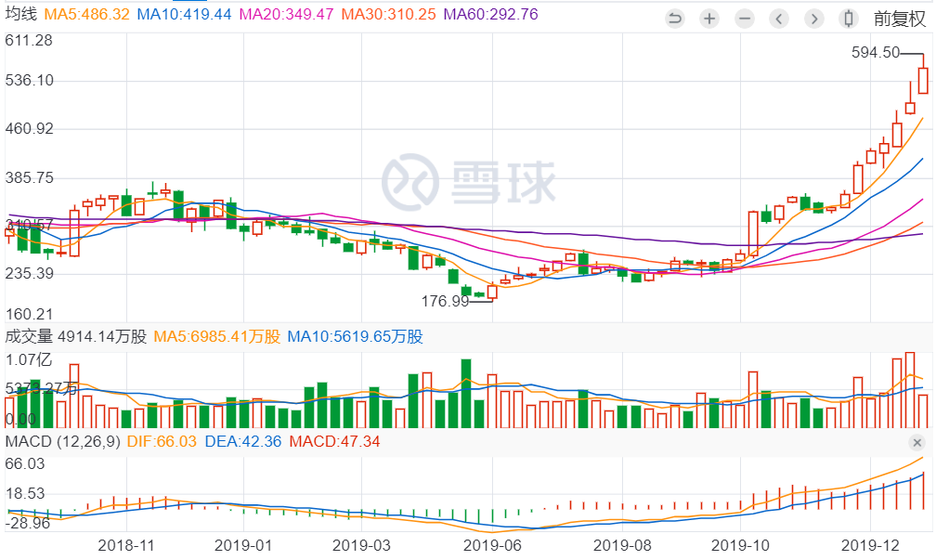Screen dimensions: 936x560
Task: Click the 176.99 low price marker
Action: 446,302
